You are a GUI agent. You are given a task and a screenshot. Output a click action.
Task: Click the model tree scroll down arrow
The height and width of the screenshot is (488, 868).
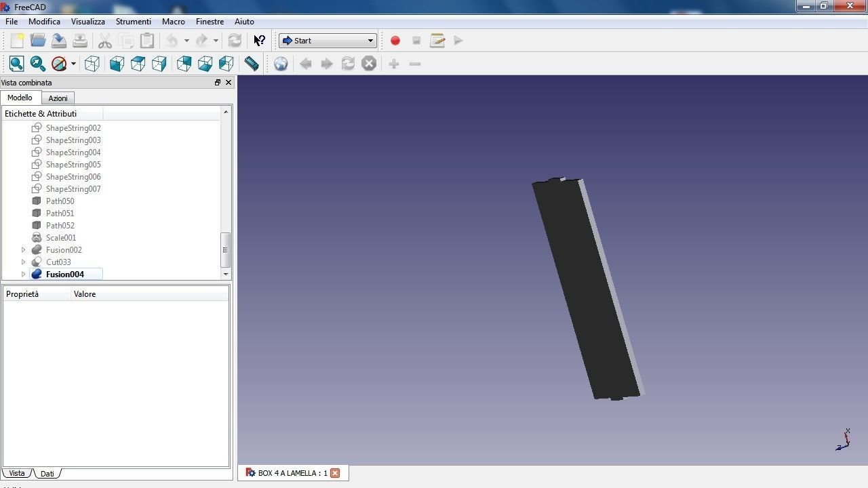[x=226, y=274]
